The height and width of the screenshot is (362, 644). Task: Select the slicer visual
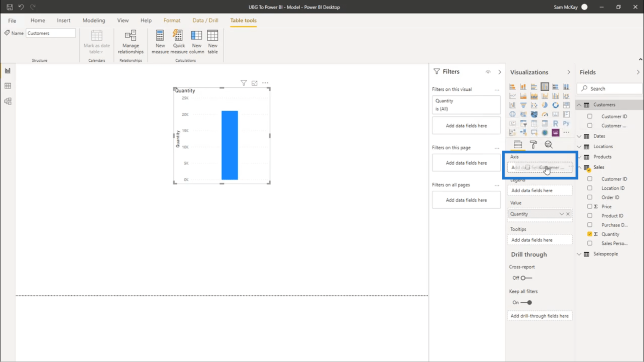point(523,124)
